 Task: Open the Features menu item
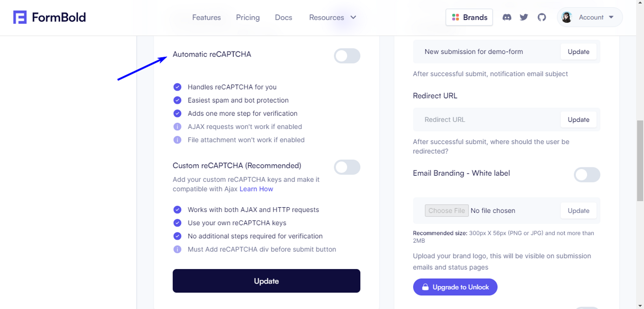point(206,17)
